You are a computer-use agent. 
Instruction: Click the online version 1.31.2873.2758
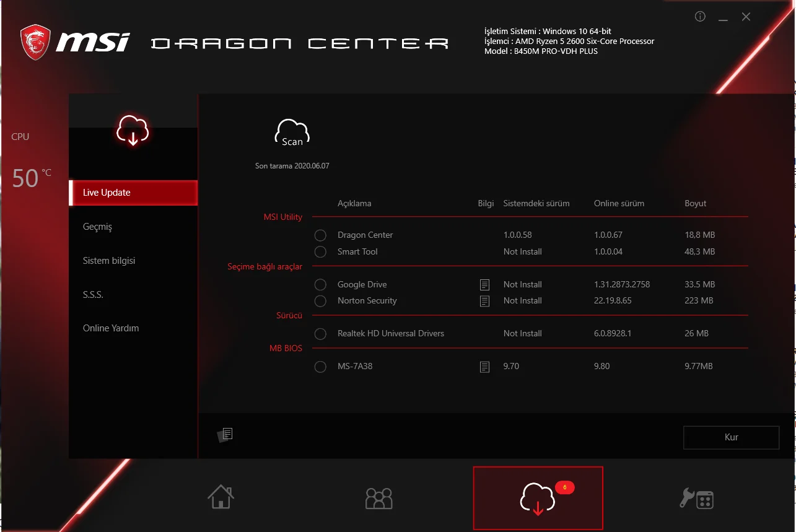622,285
